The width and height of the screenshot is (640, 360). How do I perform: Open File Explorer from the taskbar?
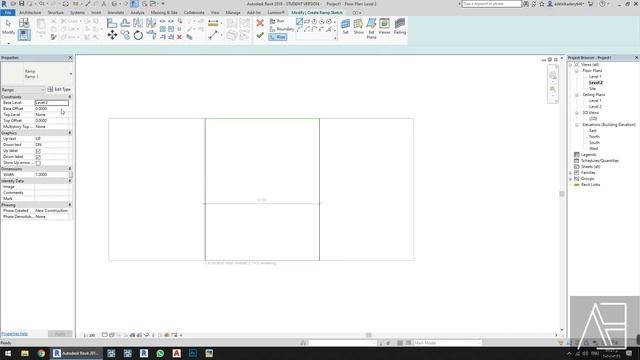click(25, 353)
